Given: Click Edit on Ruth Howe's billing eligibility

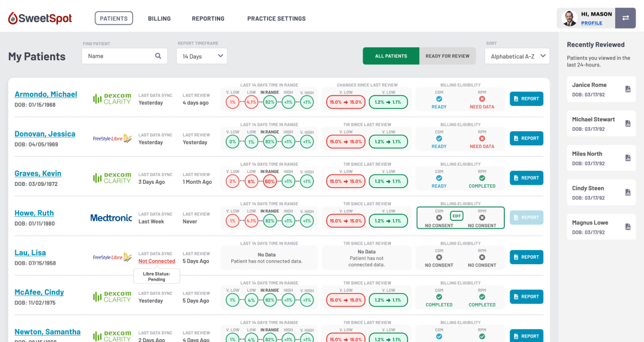Looking at the screenshot, I should [456, 216].
